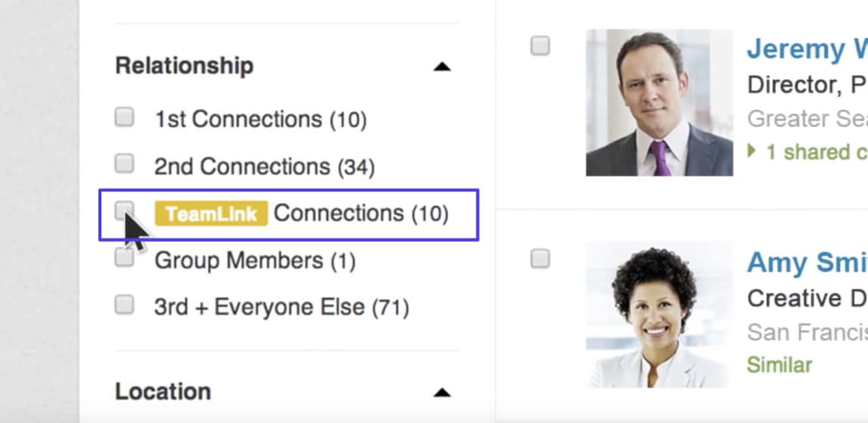Click the 3rd + Everyone Else label
Screen dimensions: 868x423
(x=281, y=307)
